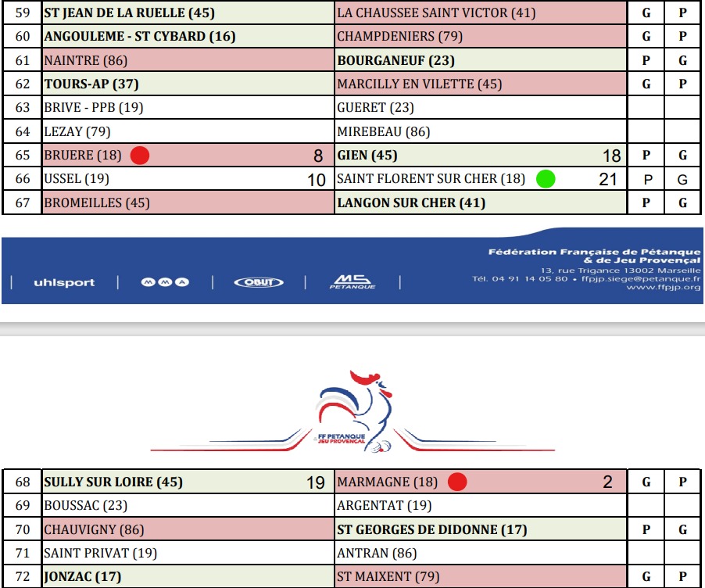Click match number 71
This screenshot has height=588, width=705.
23,553
